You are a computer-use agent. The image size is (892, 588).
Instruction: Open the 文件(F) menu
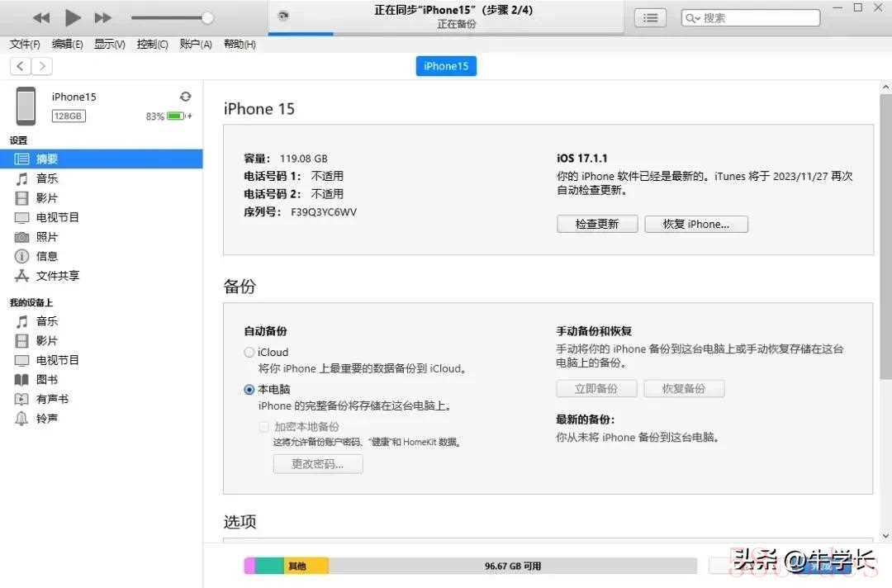tap(25, 45)
